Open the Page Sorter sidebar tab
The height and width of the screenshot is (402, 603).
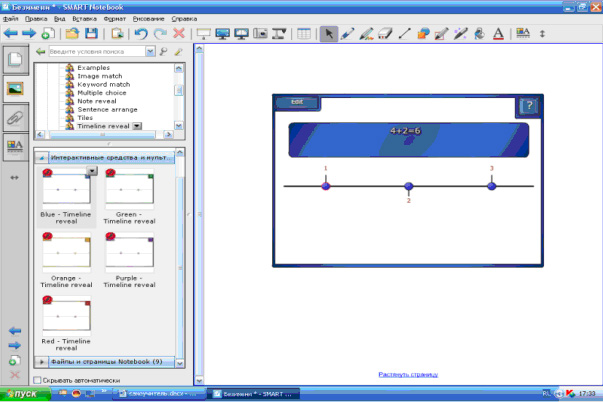(x=15, y=60)
